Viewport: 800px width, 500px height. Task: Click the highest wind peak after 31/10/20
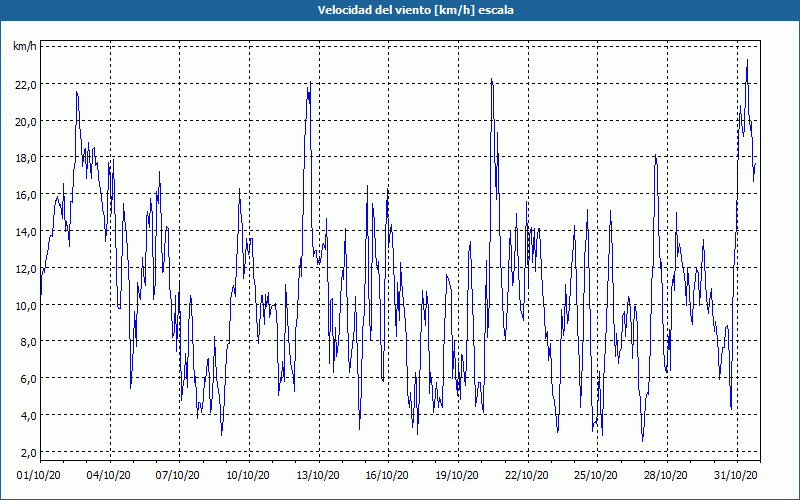[747, 60]
